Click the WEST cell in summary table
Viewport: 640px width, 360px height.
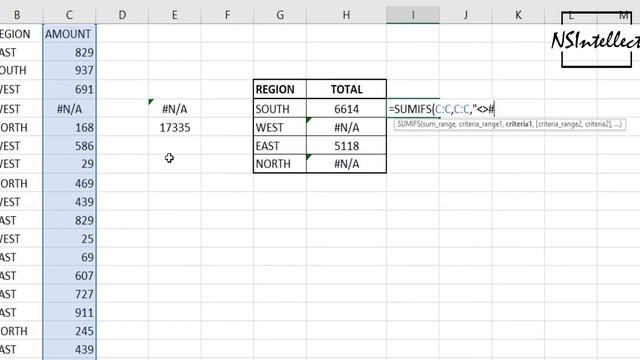click(280, 128)
